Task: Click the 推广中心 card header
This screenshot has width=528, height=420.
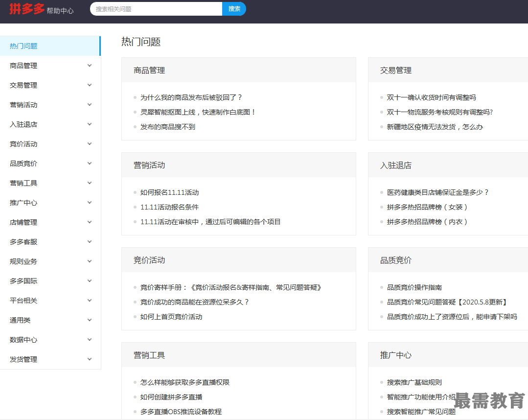Action: 448,355
